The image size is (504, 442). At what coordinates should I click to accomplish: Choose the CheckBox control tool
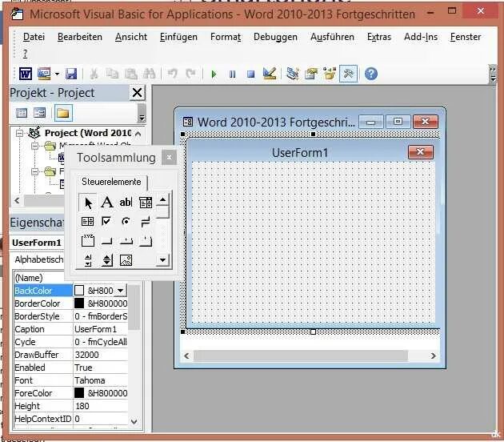point(106,221)
